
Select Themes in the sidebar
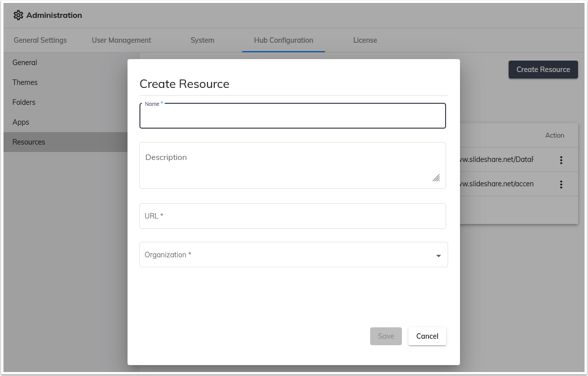[25, 82]
